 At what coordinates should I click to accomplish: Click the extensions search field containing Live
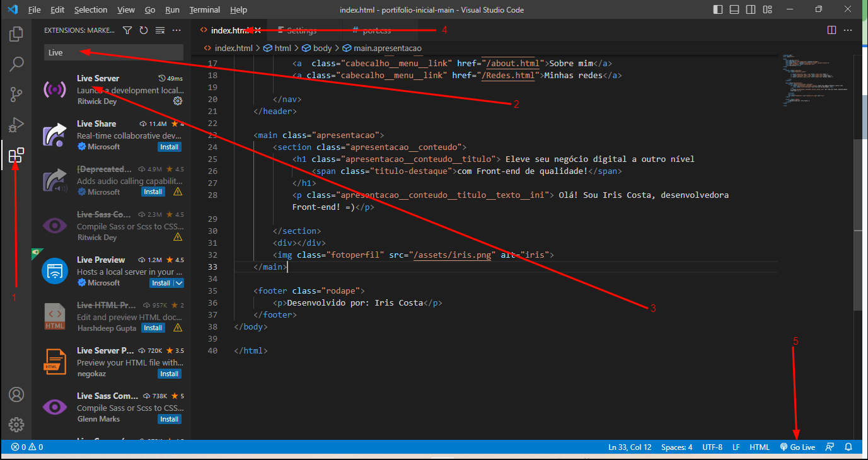[x=113, y=52]
